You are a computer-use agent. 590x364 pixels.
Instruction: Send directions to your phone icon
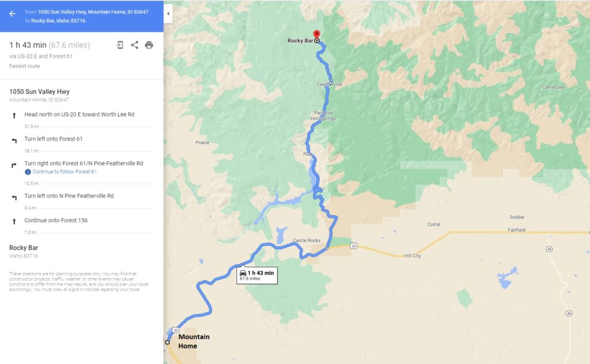click(120, 45)
